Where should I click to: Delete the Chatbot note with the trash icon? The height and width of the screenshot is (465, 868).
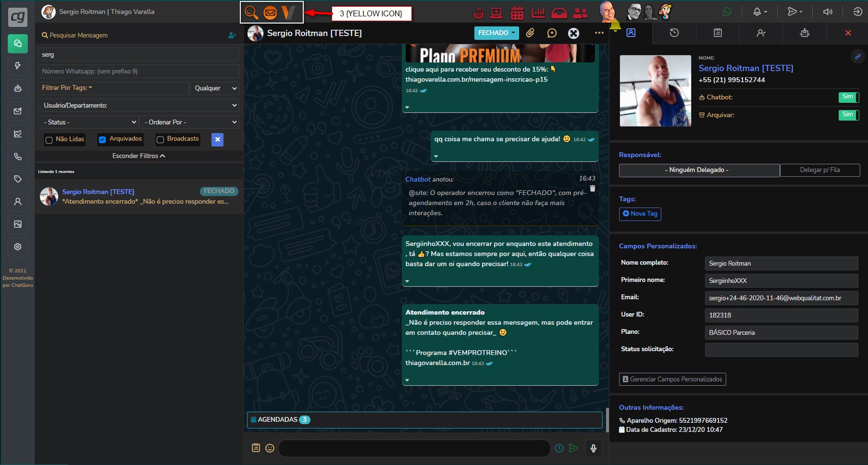[593, 188]
